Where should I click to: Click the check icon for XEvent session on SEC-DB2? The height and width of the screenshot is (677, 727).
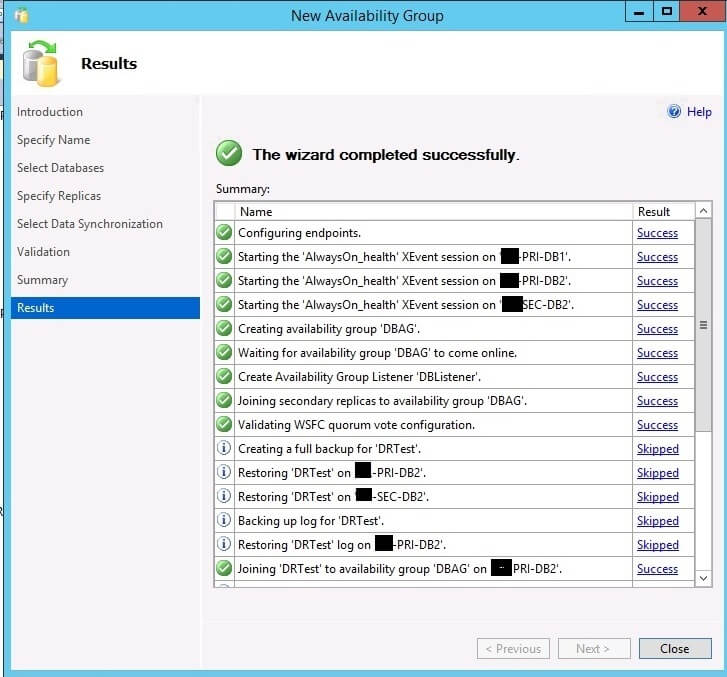pyautogui.click(x=224, y=304)
